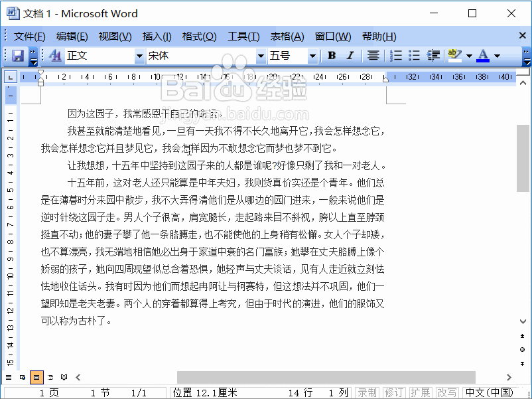Start macro recording via 录制 status button
Image resolution: width=532 pixels, height=399 pixels.
(367, 392)
